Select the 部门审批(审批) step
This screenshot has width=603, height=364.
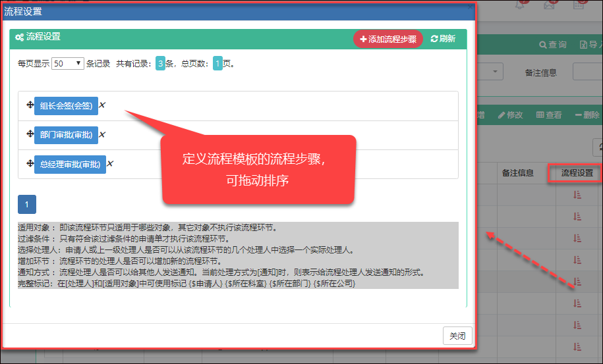coord(66,135)
